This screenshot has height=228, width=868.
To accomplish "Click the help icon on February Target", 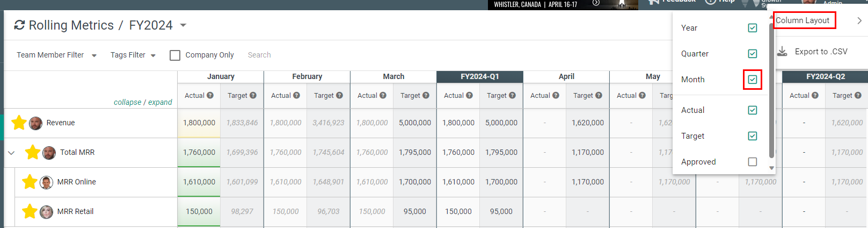I will click(340, 95).
